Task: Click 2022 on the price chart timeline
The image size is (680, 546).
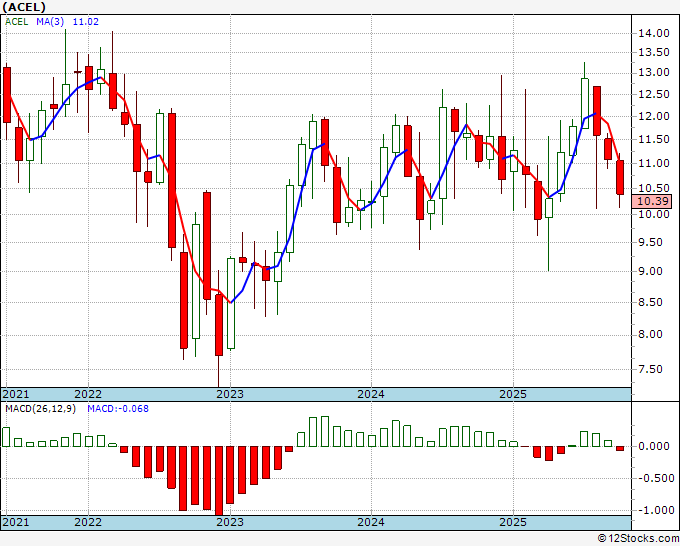Action: 88,394
